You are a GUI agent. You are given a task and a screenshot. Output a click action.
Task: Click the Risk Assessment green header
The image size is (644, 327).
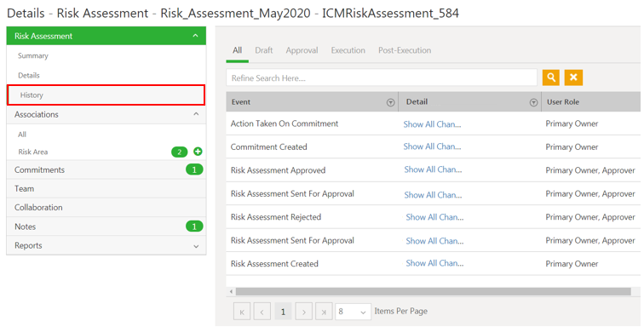106,36
